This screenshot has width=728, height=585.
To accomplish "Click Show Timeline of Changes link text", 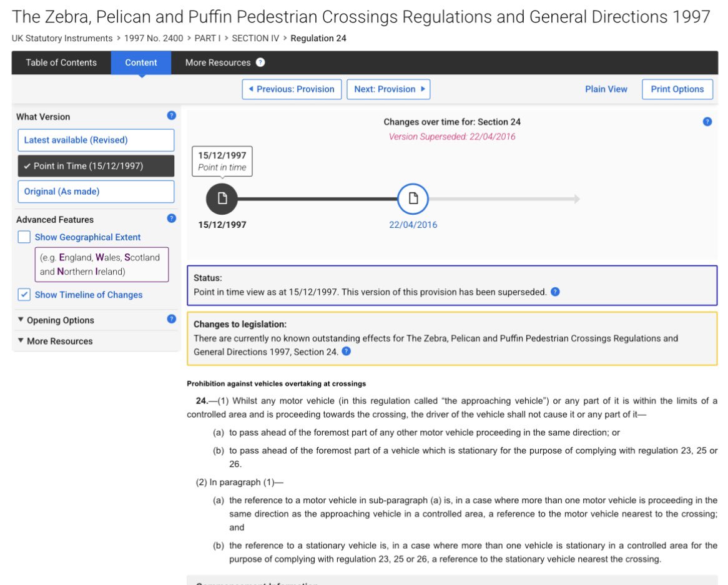I will pyautogui.click(x=89, y=295).
